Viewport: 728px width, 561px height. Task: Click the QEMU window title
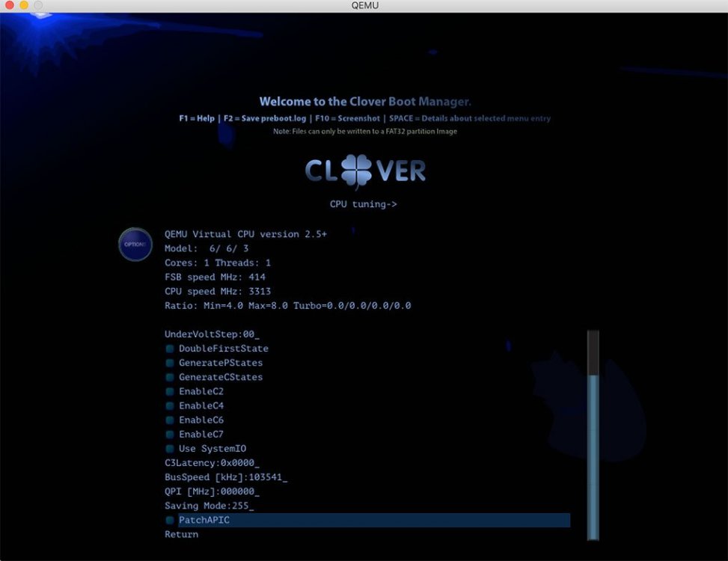coord(365,5)
